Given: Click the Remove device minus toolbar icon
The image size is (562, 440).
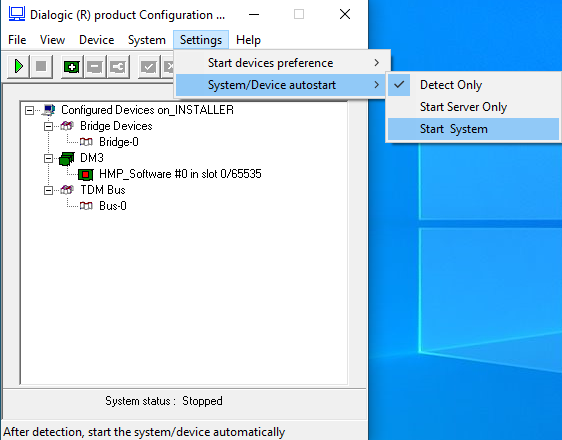Looking at the screenshot, I should pyautogui.click(x=95, y=67).
